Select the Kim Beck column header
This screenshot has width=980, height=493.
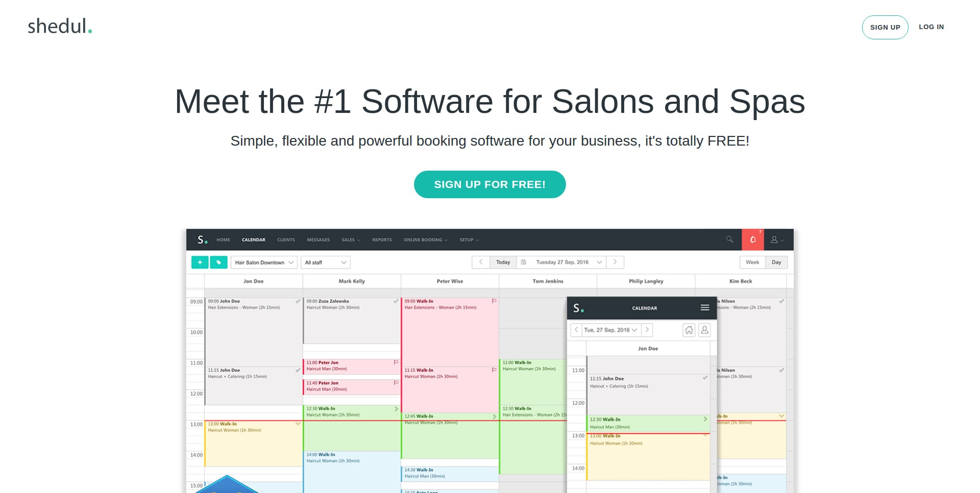click(x=740, y=281)
